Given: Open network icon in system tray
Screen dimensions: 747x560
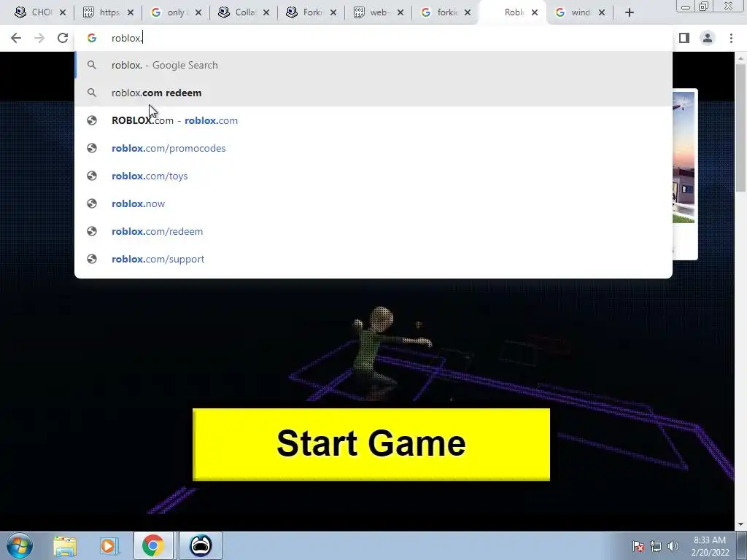Looking at the screenshot, I should point(656,546).
